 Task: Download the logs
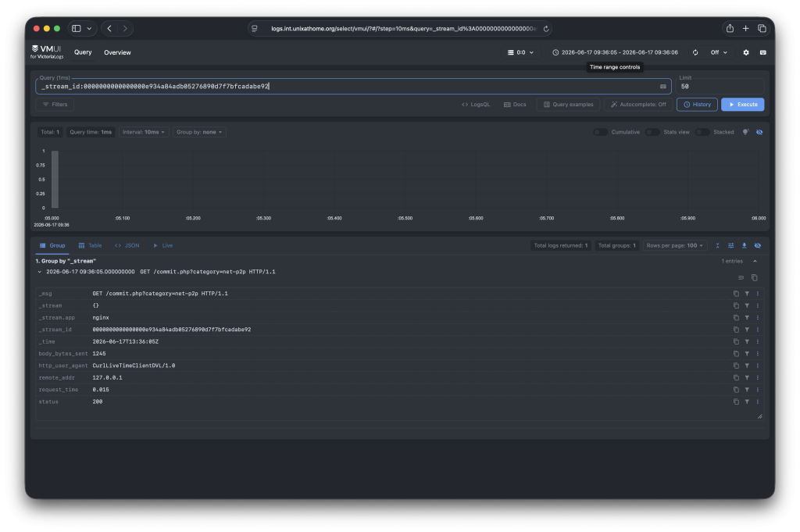click(744, 246)
